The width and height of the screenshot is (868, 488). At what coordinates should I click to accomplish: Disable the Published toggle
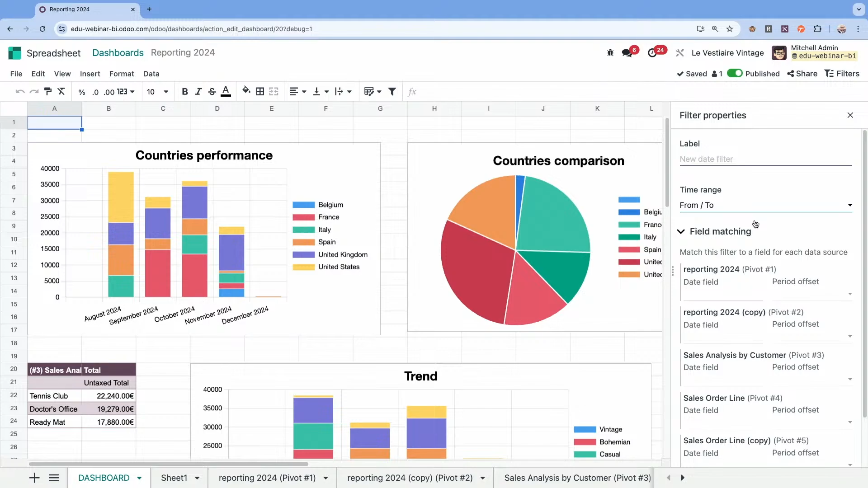point(736,73)
